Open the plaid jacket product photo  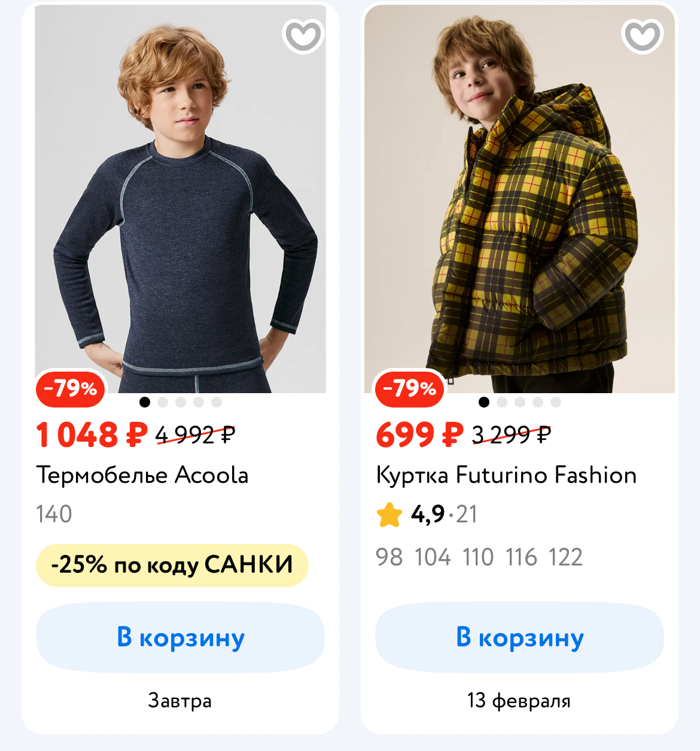tap(519, 197)
